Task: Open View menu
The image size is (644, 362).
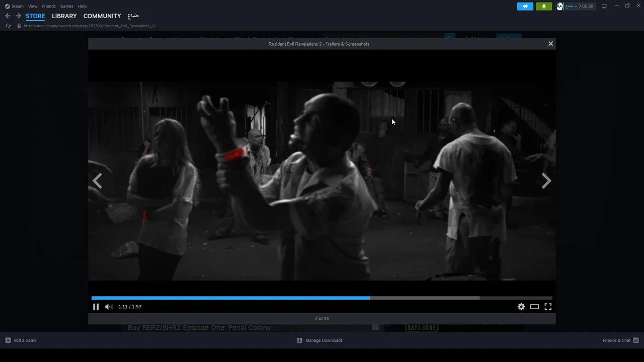Action: (33, 6)
